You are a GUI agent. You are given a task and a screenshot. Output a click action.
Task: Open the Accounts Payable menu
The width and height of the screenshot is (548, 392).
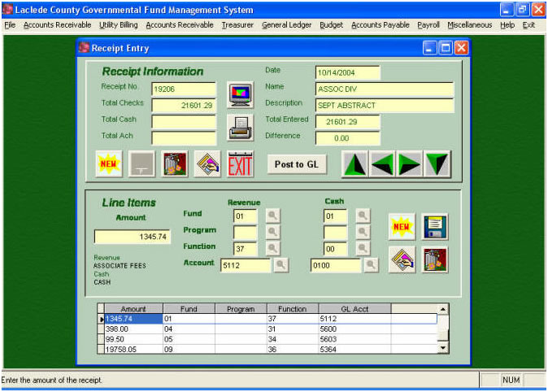pos(380,25)
